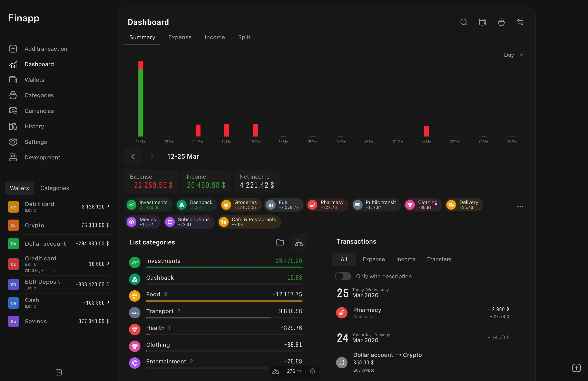Click the Cafe & Restaurants chip
The height and width of the screenshot is (381, 588).
pos(249,222)
